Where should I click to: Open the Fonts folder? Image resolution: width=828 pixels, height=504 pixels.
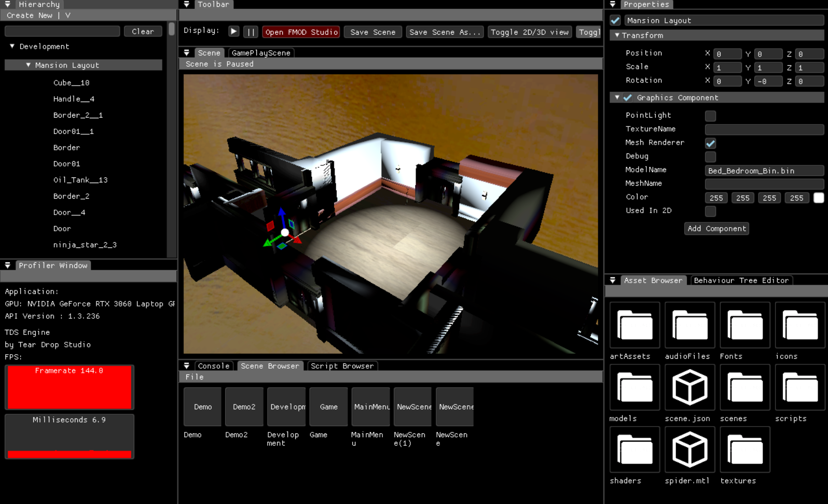click(744, 325)
